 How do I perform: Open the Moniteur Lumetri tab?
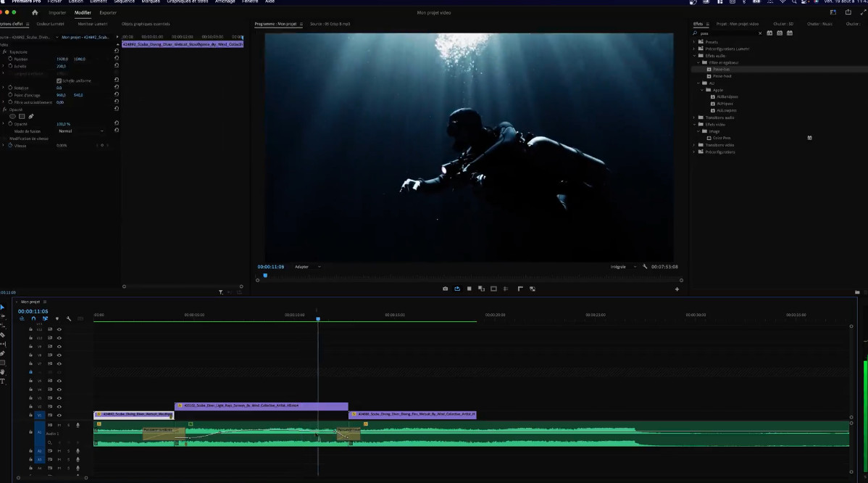[x=93, y=24]
